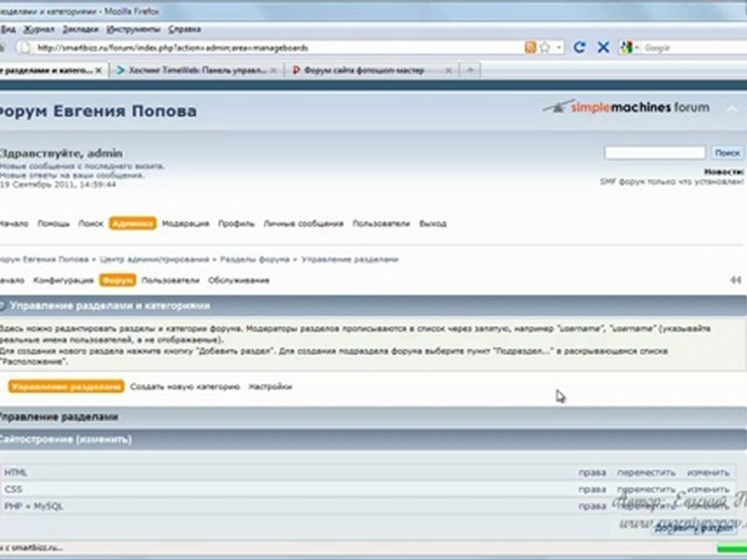Screen dimensions: 747x560
Task: Open Личные сообщения menu item
Action: (303, 223)
